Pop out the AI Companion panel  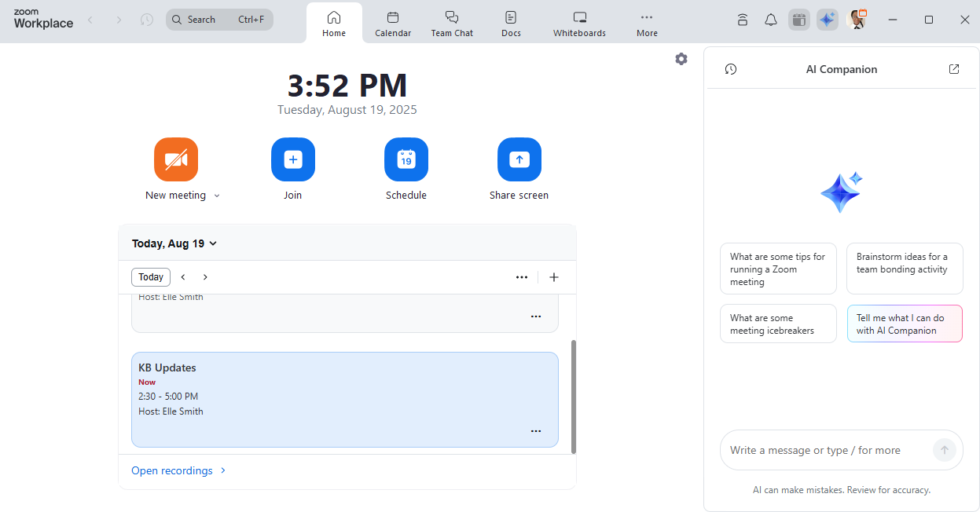(x=954, y=69)
